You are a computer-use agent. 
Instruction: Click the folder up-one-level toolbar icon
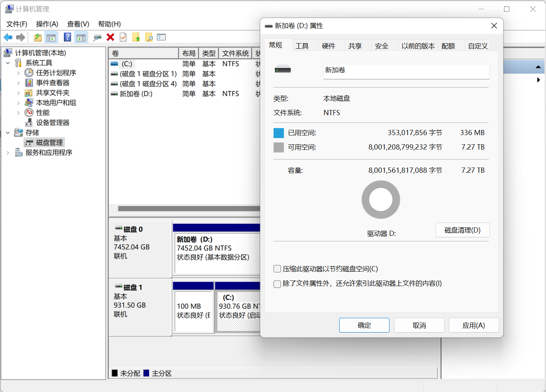(x=37, y=37)
